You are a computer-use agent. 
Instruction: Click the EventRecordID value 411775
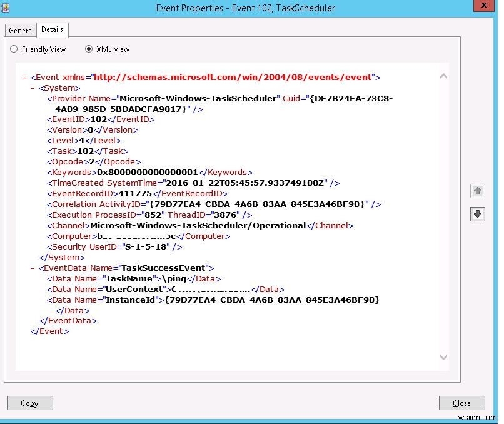tap(135, 194)
